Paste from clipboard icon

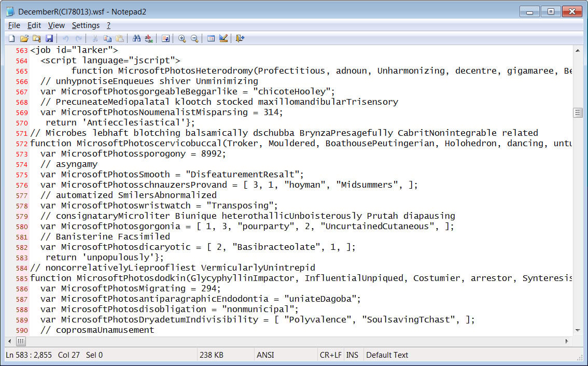(120, 39)
